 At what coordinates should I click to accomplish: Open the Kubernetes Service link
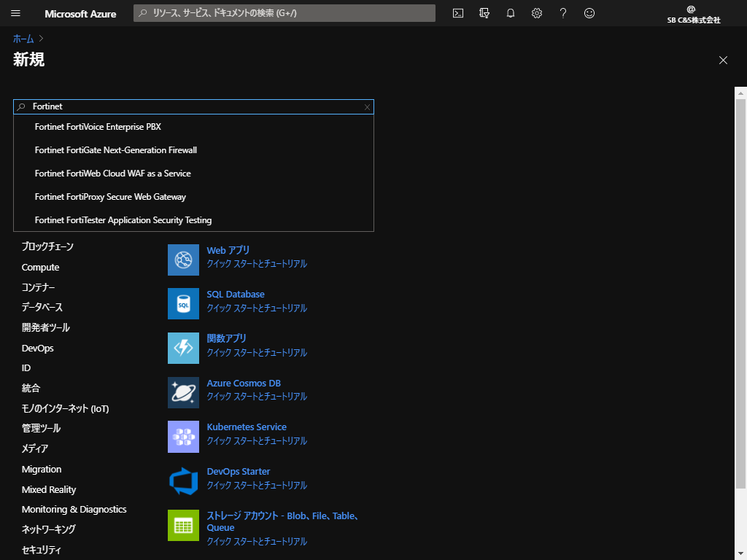[x=247, y=427]
